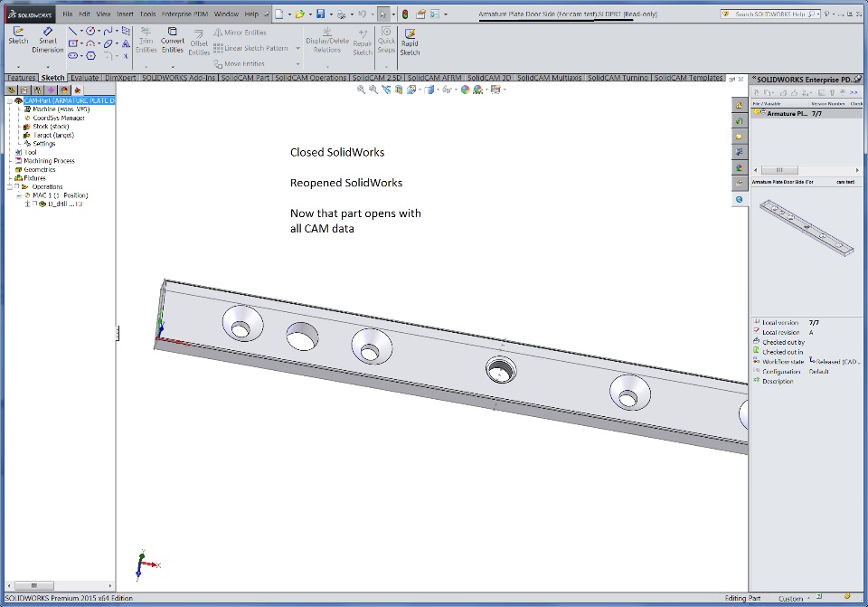The height and width of the screenshot is (607, 868).
Task: Click the Zoom to Fit icon
Action: [x=361, y=90]
